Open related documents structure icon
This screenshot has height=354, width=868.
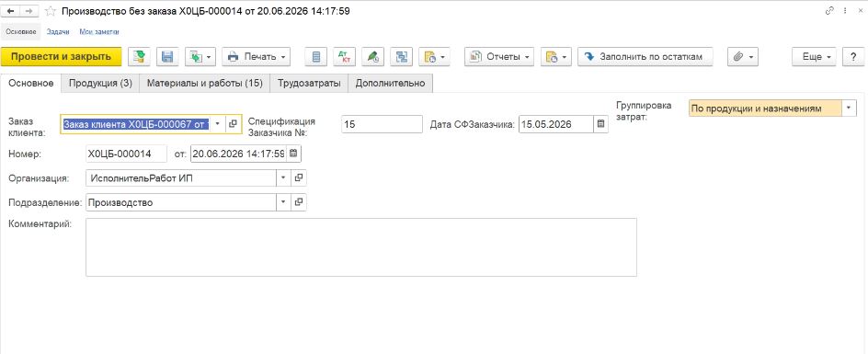point(401,56)
